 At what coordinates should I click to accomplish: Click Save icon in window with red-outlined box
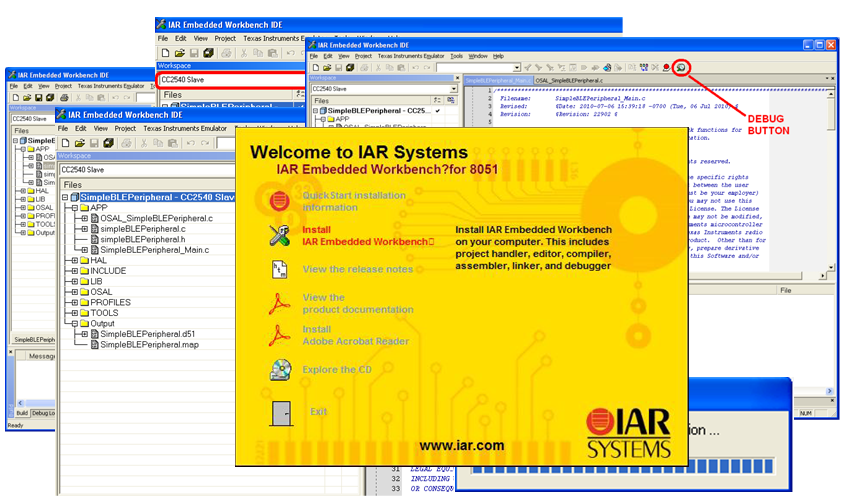point(194,53)
